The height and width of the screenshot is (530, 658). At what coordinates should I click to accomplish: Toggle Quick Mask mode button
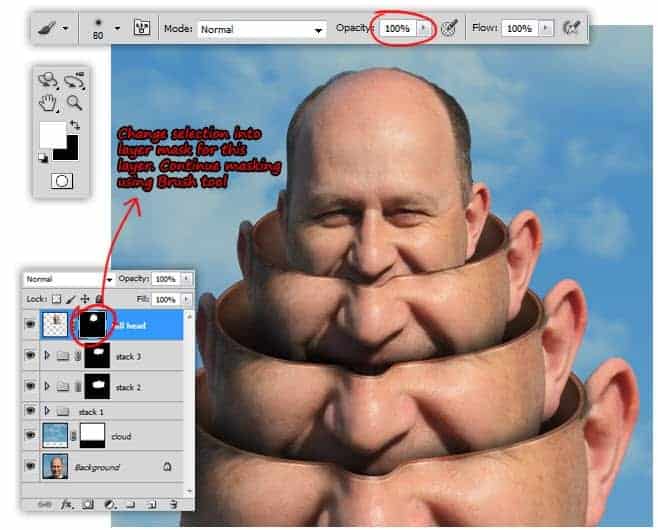point(62,181)
